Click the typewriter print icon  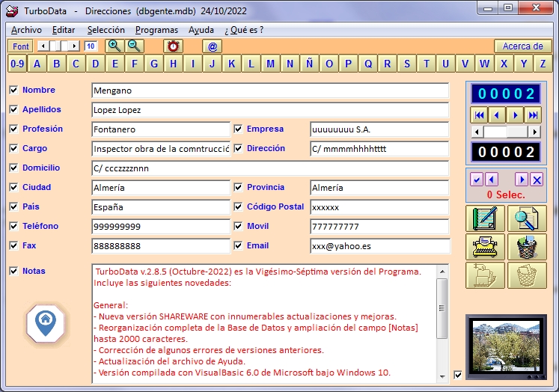[x=485, y=247]
